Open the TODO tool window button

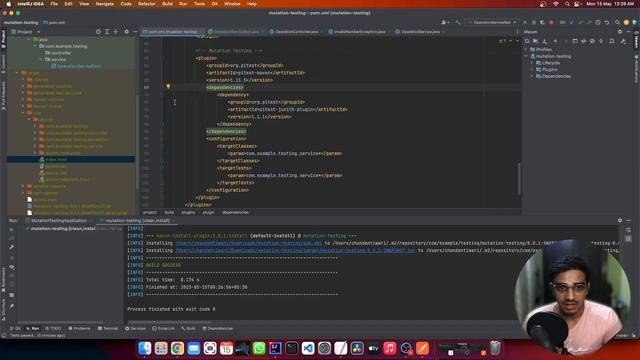click(53, 328)
